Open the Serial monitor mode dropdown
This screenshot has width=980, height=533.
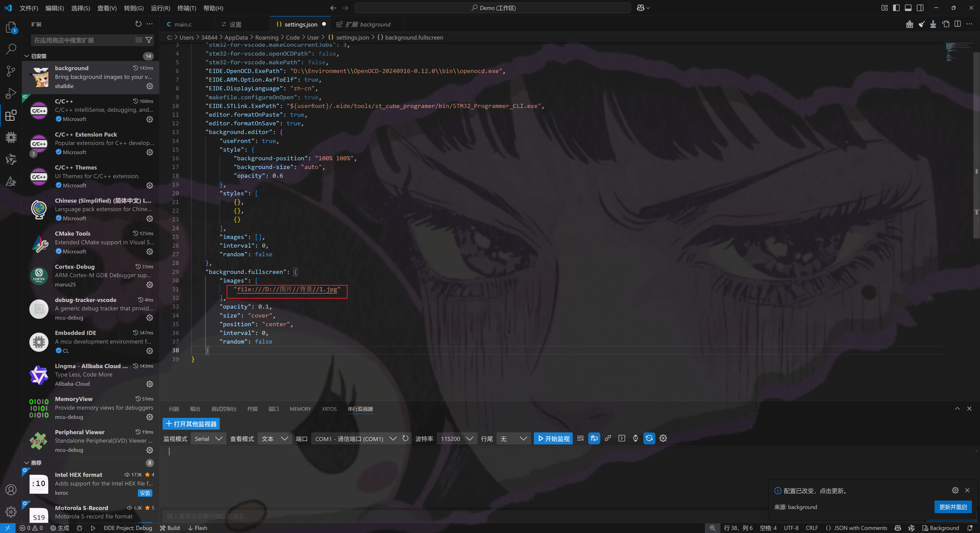(x=208, y=439)
